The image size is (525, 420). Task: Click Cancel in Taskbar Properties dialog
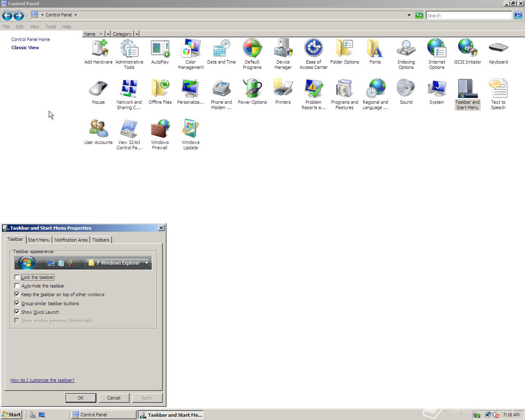(114, 398)
